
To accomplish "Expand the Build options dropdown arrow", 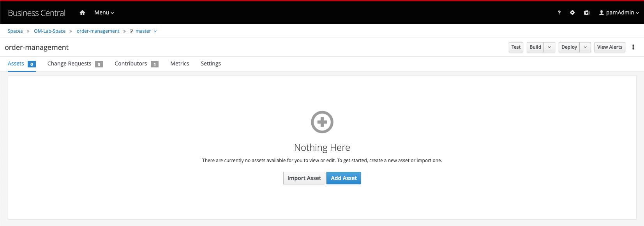I will click(549, 47).
